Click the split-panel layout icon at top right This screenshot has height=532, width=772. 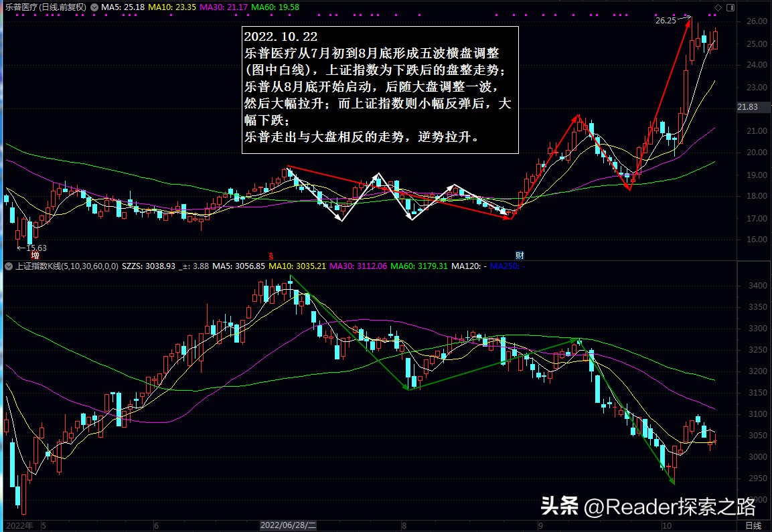coord(730,7)
